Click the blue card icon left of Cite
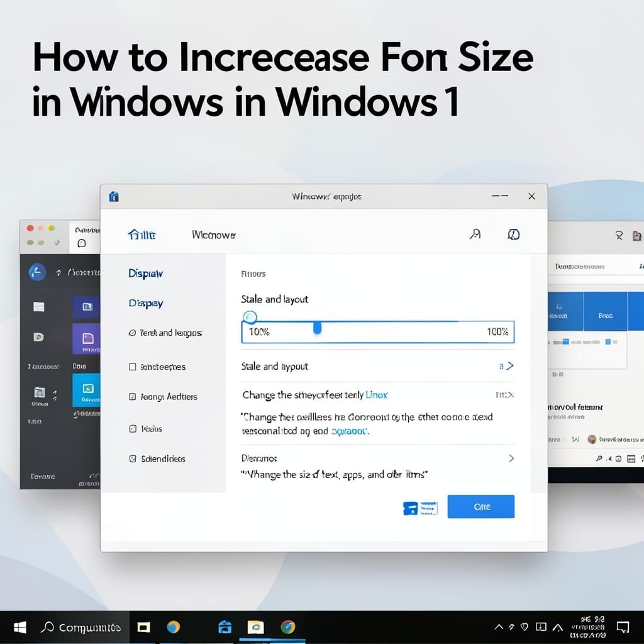Image resolution: width=644 pixels, height=644 pixels. click(410, 508)
